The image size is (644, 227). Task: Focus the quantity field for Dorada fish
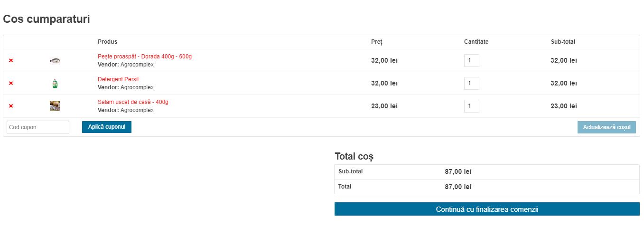point(471,61)
